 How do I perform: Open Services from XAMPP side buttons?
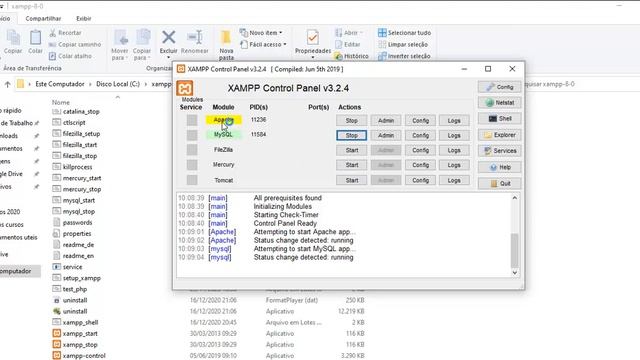499,151
